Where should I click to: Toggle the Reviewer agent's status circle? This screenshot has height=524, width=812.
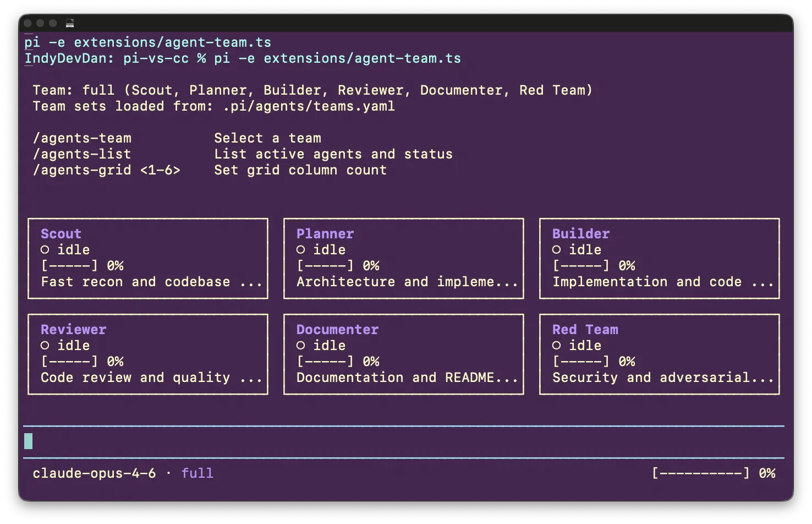point(45,345)
